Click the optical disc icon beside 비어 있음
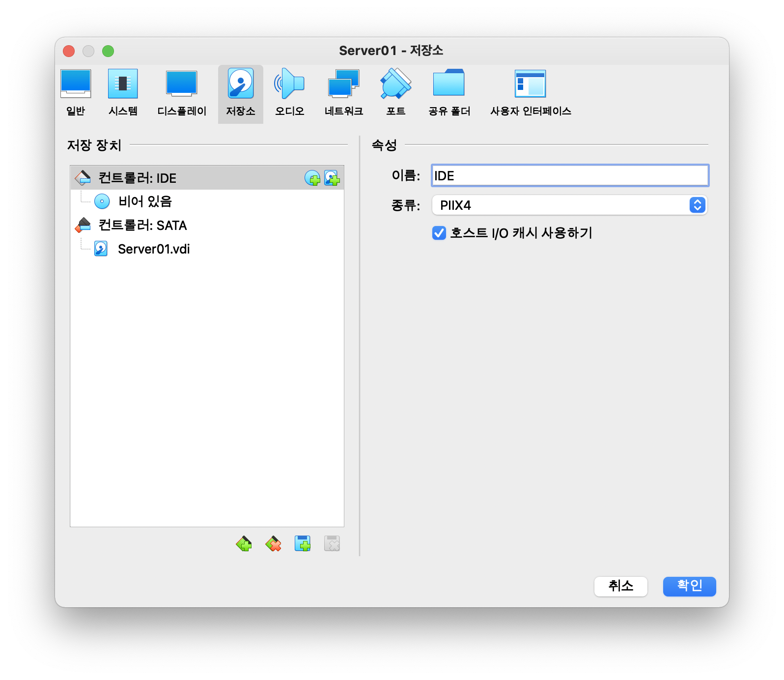The width and height of the screenshot is (784, 680). [102, 201]
